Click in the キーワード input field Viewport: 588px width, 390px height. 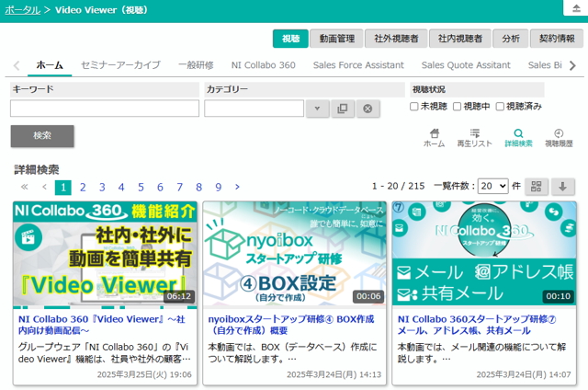coord(105,109)
